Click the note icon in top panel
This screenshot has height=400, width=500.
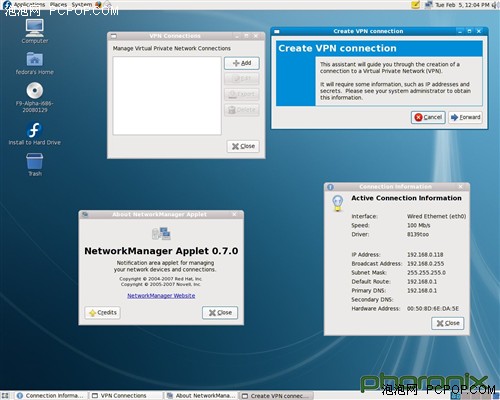tap(415, 5)
